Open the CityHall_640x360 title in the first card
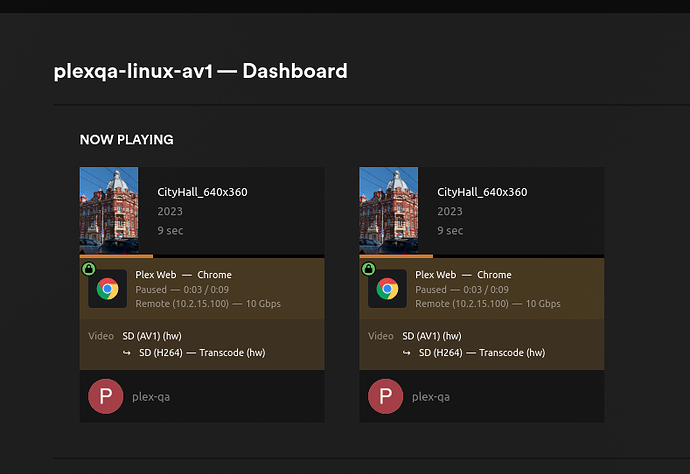Image resolution: width=690 pixels, height=474 pixels. coord(202,192)
